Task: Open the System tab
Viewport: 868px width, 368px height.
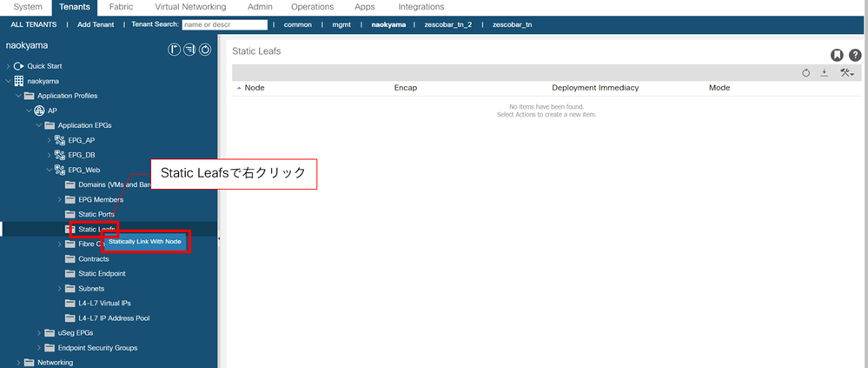Action: coord(28,7)
